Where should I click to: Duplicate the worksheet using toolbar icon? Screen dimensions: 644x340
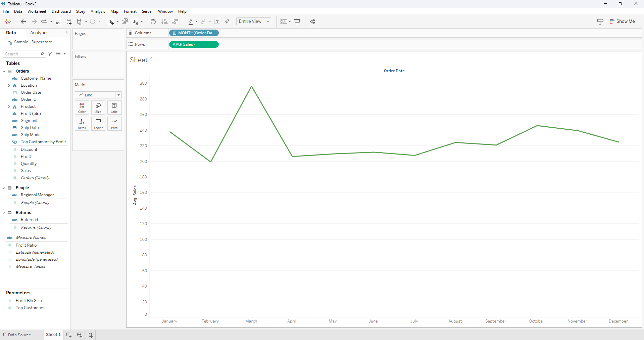coord(125,22)
